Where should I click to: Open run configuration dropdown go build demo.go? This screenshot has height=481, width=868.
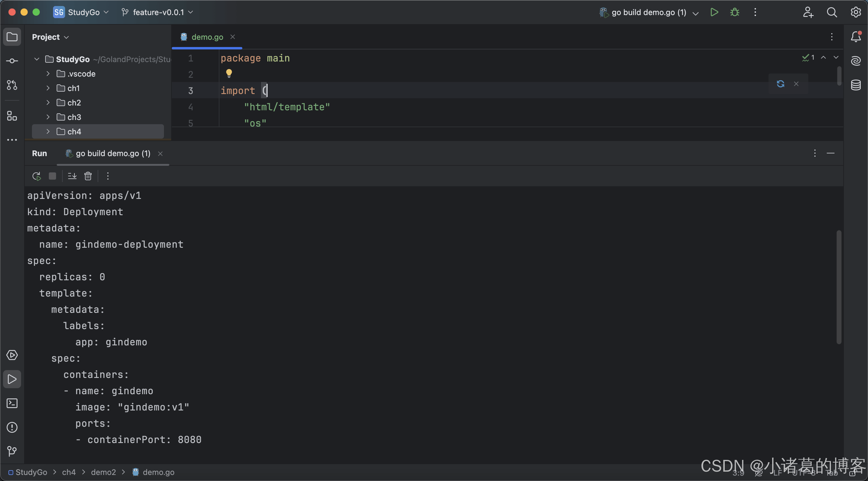click(x=649, y=12)
